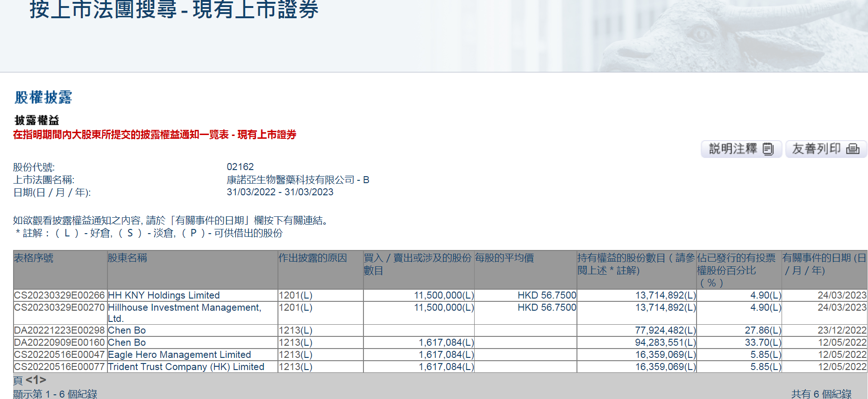This screenshot has height=399, width=868.
Task: Click shareholder Eagle Hero Management Limited
Action: click(x=179, y=355)
